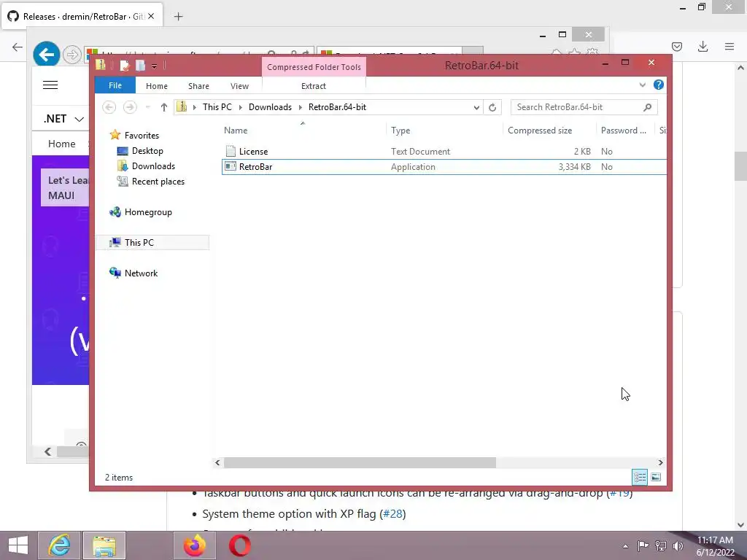Click the search magnifier icon in Explorer
The height and width of the screenshot is (560, 747).
[647, 107]
